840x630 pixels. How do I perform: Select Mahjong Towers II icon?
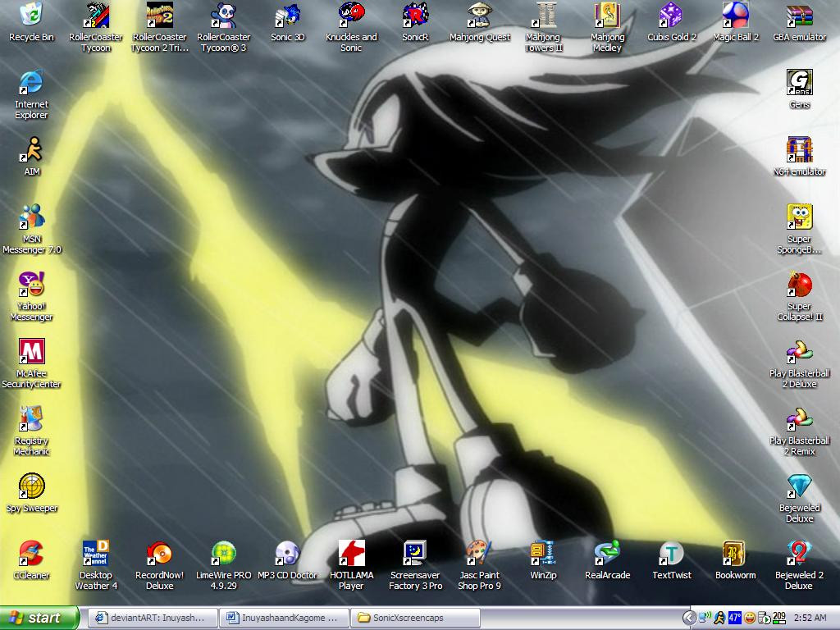tap(544, 15)
